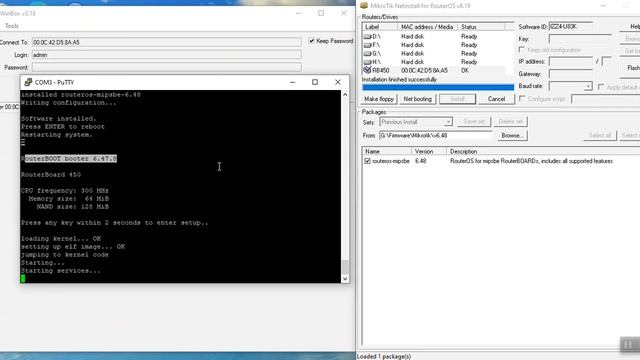Click the RouterOS for mipsbe description text

tap(531, 161)
